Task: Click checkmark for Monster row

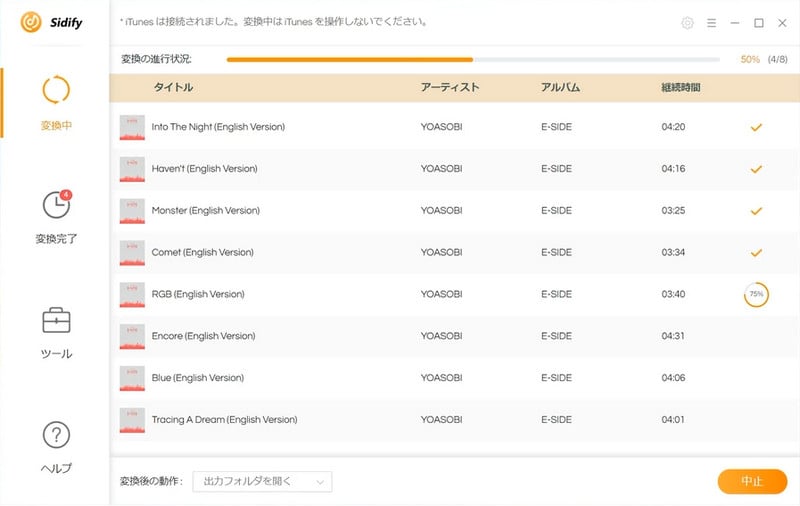Action: tap(756, 211)
